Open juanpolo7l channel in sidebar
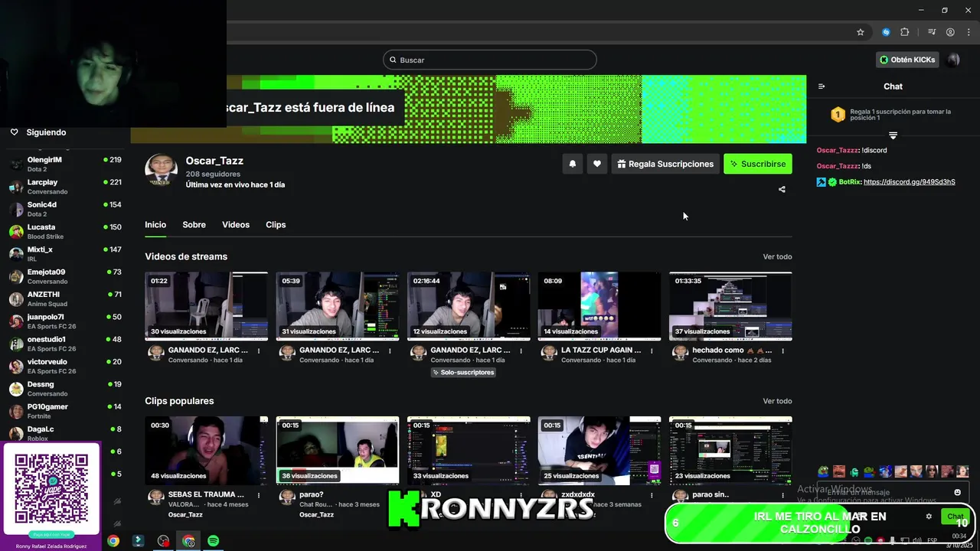980x551 pixels. (65, 321)
